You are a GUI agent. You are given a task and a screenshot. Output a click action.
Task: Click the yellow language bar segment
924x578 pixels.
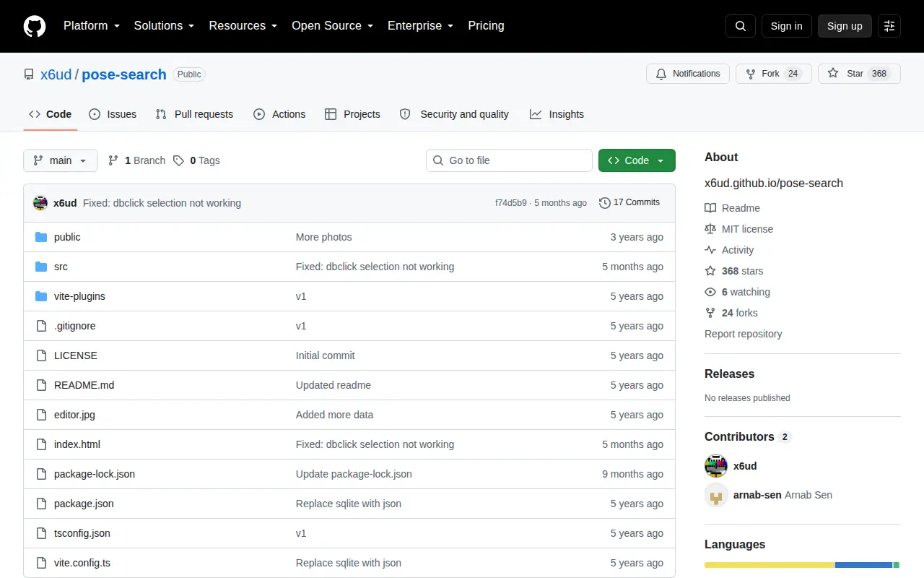770,565
